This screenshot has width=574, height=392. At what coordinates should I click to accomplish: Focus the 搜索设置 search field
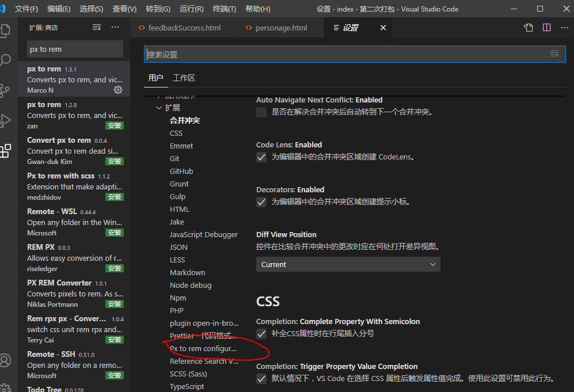point(355,54)
